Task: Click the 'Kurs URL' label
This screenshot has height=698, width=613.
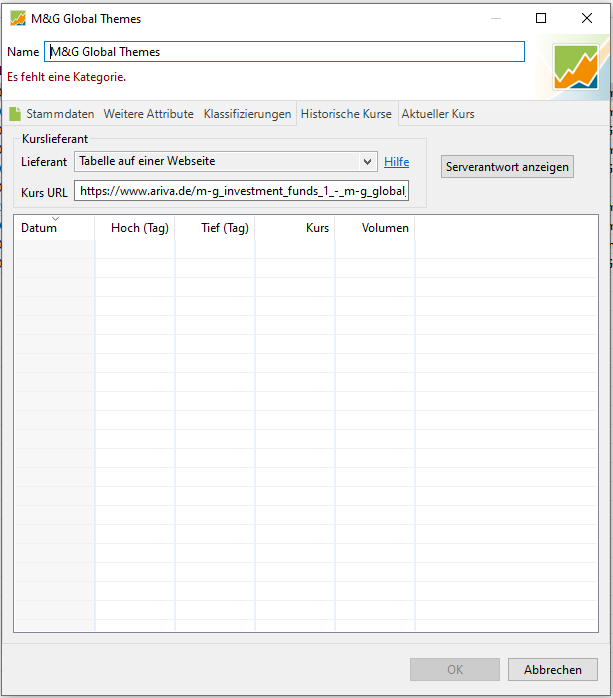Action: point(44,193)
